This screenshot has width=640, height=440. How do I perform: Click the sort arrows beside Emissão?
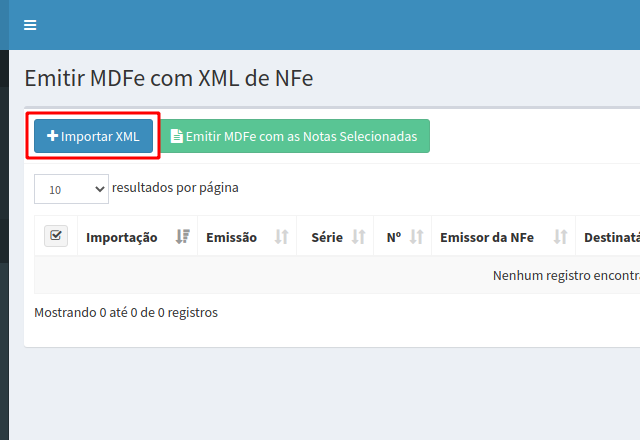pos(281,237)
